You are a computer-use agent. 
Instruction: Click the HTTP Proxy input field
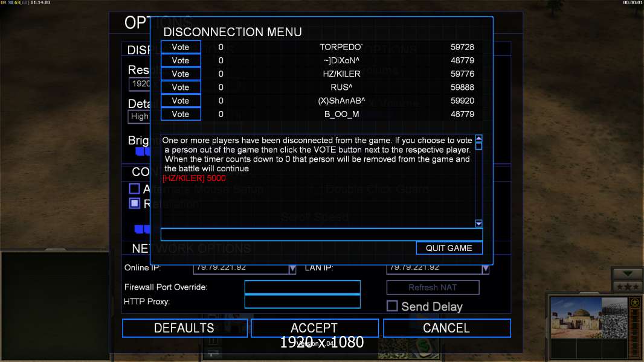[302, 301]
